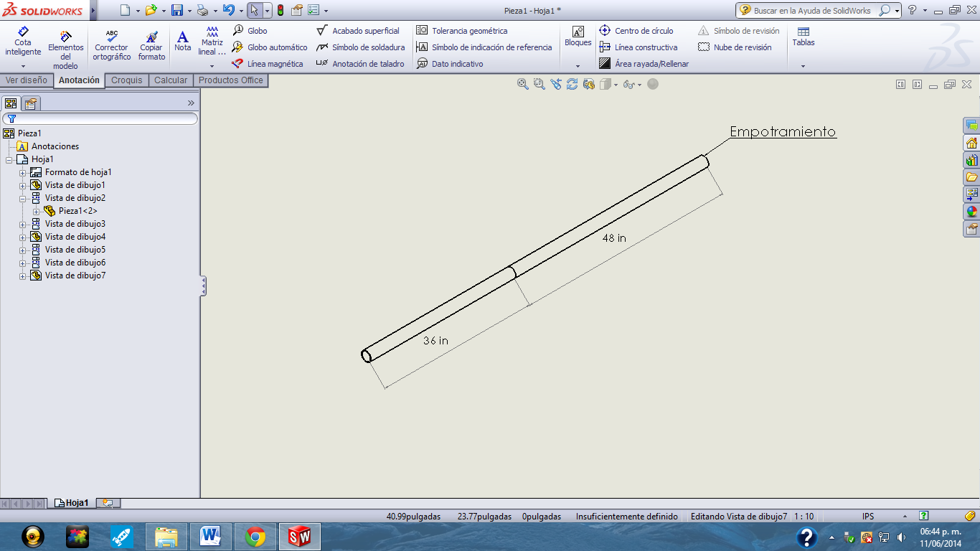Screen dimensions: 980x551
Task: Select the Hoja1 sheet tab
Action: tap(72, 503)
